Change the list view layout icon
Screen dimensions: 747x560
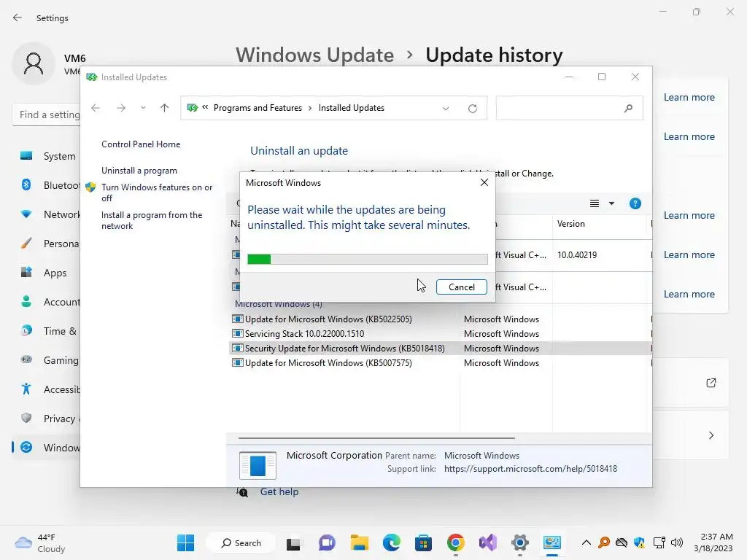pyautogui.click(x=594, y=204)
